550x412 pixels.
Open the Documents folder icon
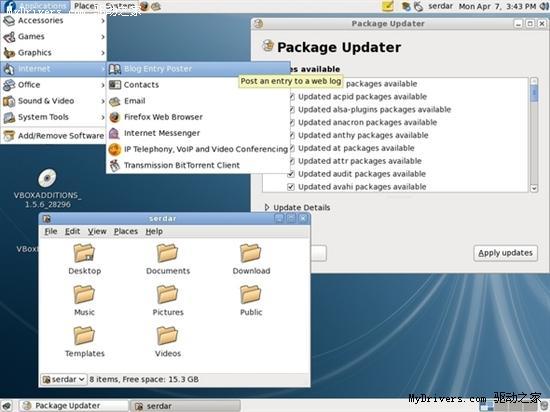click(x=167, y=254)
